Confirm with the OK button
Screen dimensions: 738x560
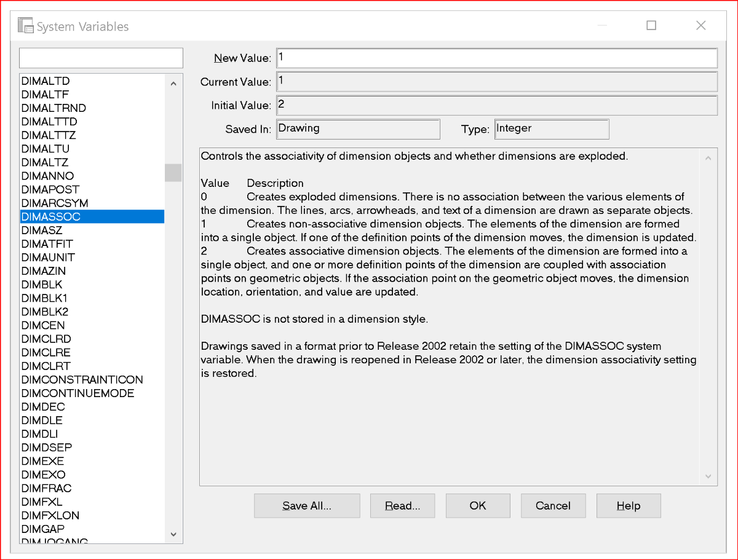pyautogui.click(x=478, y=506)
